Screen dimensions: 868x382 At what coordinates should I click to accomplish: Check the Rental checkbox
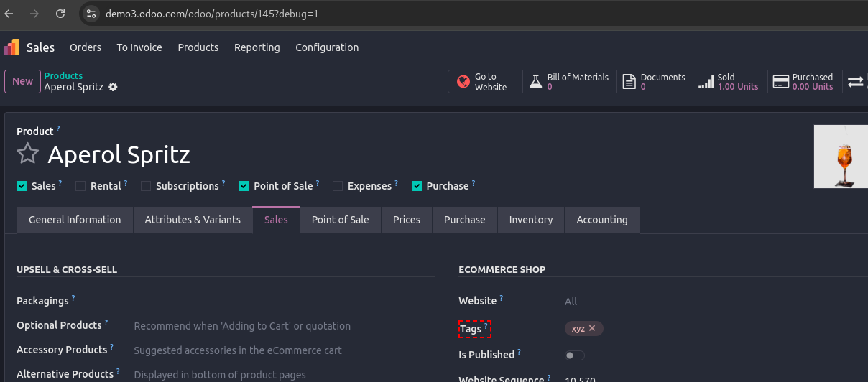80,186
